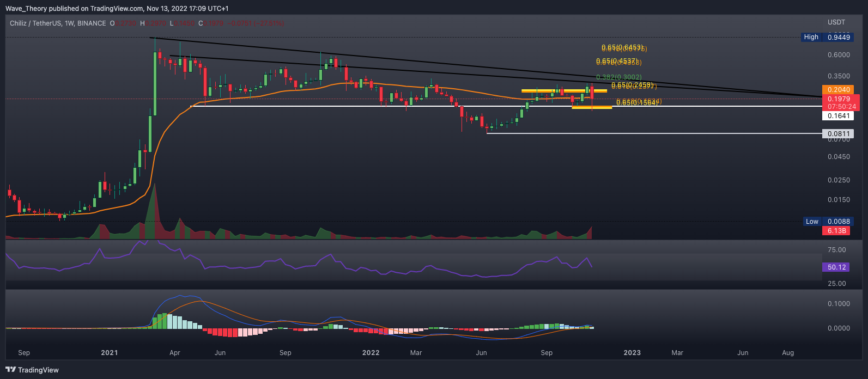Select the 'Chiliz / TetherUS, 1W, BINANCE' title

pyautogui.click(x=57, y=23)
